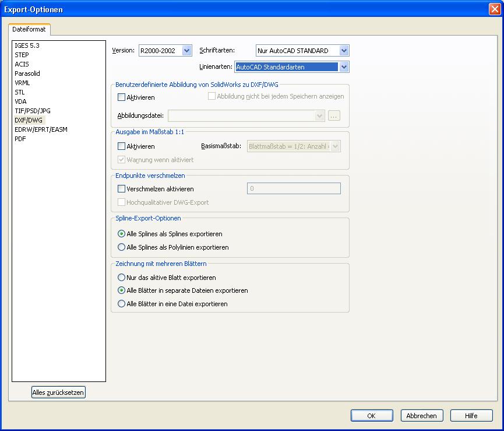Screen dimensions: 504x431
Task: Confirm with the OK button
Action: [372, 416]
